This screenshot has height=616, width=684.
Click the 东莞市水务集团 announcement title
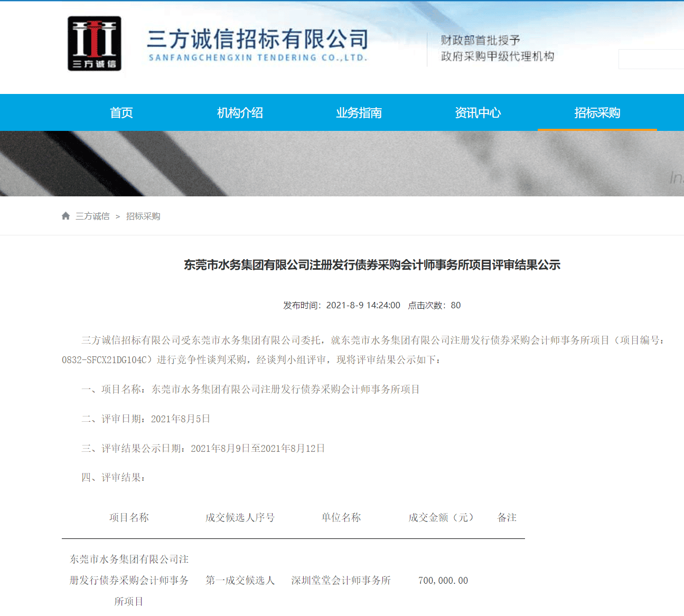[371, 265]
